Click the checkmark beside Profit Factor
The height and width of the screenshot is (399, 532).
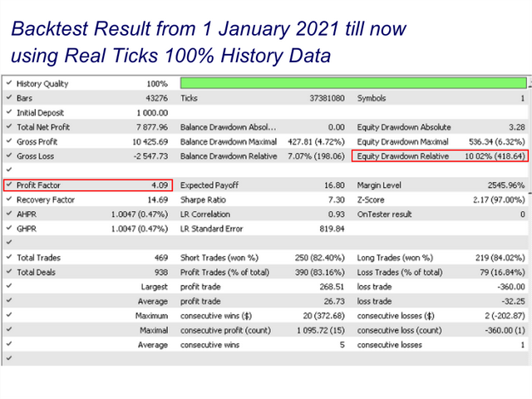pyautogui.click(x=9, y=185)
